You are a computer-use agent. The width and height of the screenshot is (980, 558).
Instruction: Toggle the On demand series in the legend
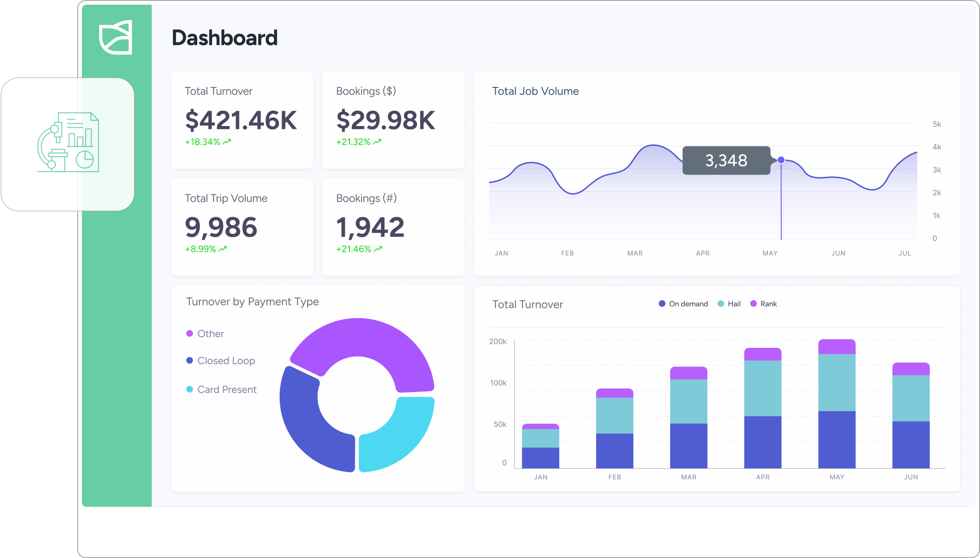[683, 304]
